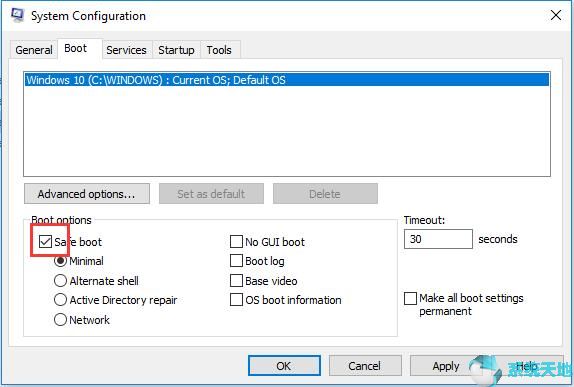This screenshot has width=574, height=387.
Task: Select Active Directory repair option
Action: point(60,300)
